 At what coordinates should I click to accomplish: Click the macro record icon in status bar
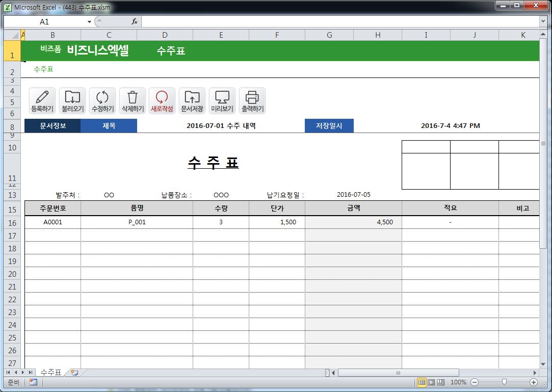[x=33, y=382]
